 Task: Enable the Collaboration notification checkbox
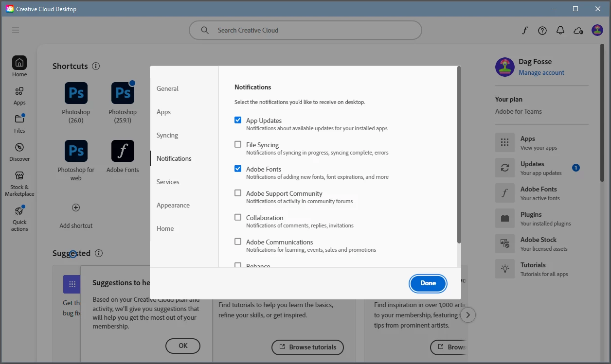(x=238, y=217)
